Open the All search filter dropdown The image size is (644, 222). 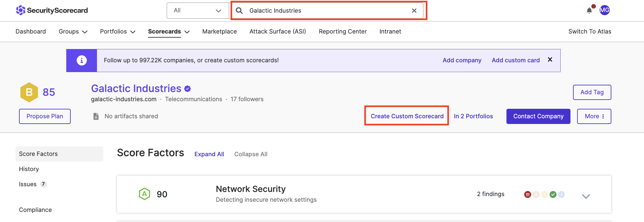tap(198, 10)
